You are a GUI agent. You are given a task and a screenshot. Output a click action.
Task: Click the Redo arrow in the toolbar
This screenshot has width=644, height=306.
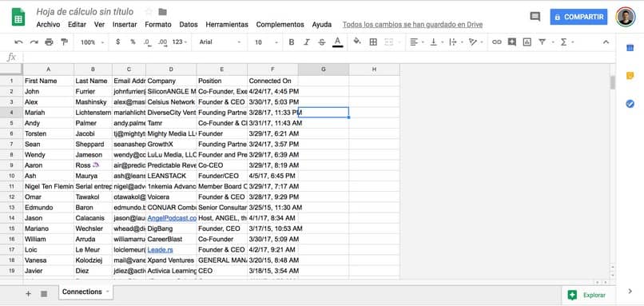point(34,42)
